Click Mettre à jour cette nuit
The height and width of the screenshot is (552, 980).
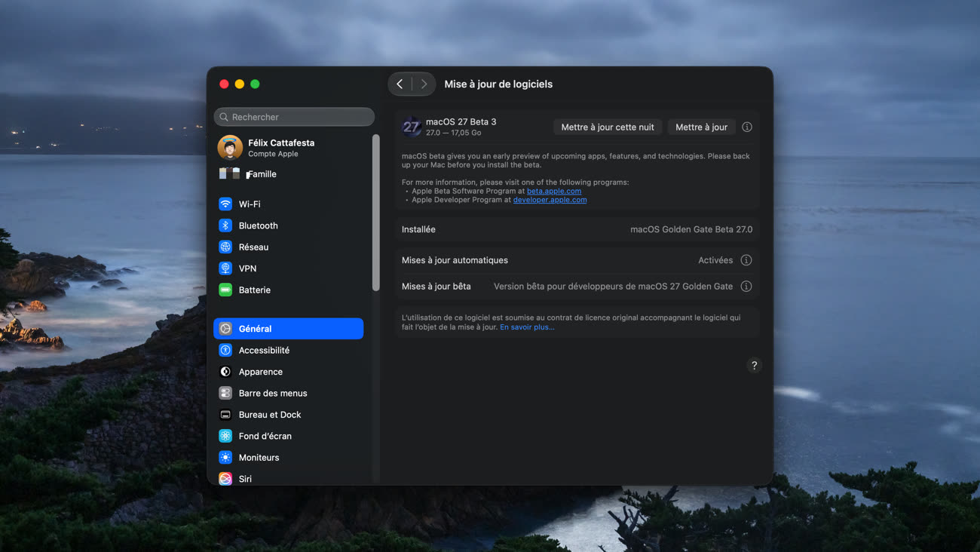pyautogui.click(x=608, y=127)
